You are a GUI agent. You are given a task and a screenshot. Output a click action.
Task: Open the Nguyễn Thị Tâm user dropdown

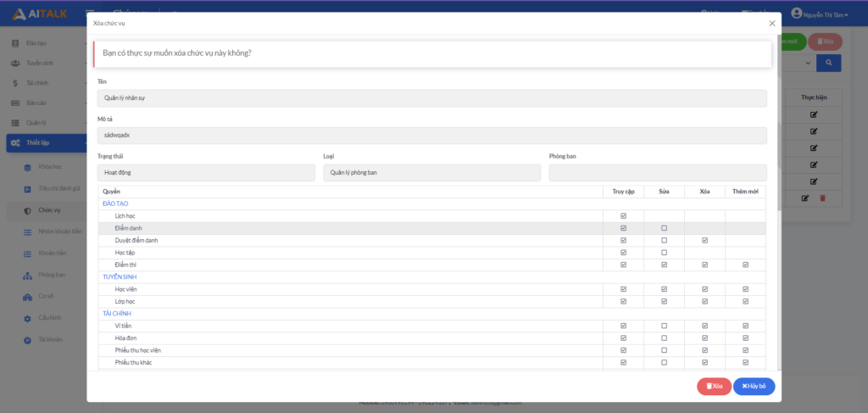819,14
